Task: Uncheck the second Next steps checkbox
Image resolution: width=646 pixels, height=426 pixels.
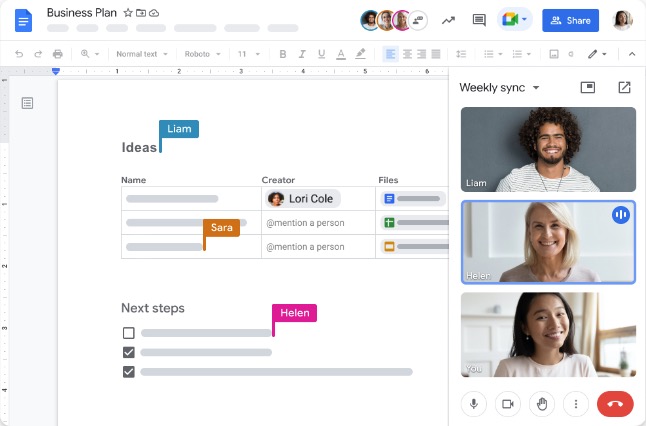Action: point(128,352)
